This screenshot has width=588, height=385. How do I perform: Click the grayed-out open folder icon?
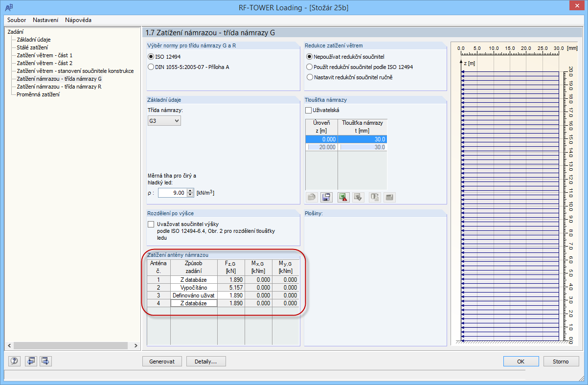pyautogui.click(x=312, y=197)
